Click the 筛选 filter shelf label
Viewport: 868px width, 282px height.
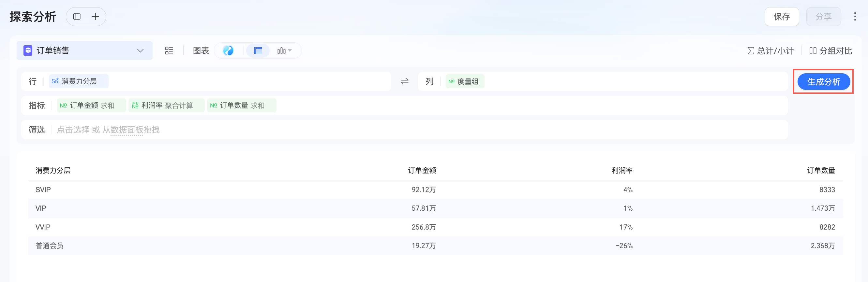37,130
